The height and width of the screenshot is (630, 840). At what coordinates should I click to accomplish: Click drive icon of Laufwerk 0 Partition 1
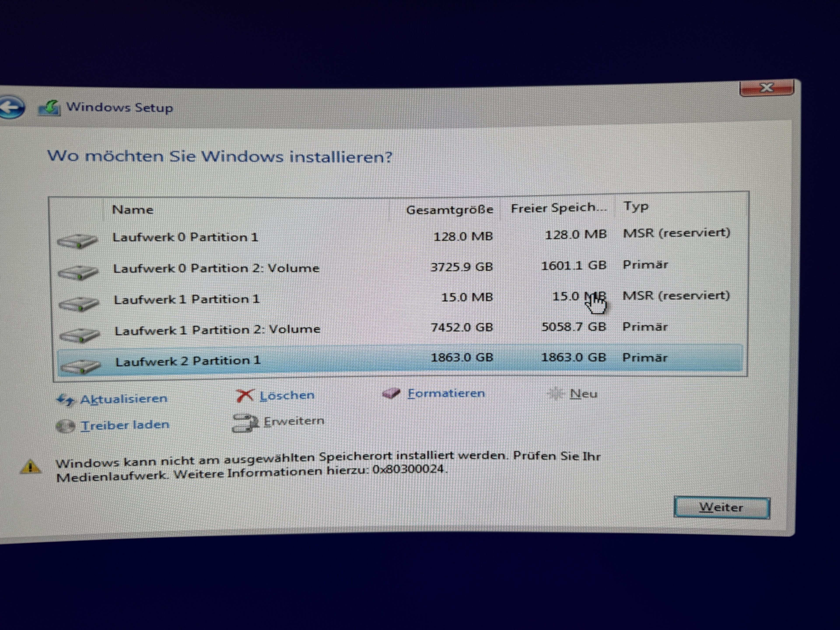point(77,241)
